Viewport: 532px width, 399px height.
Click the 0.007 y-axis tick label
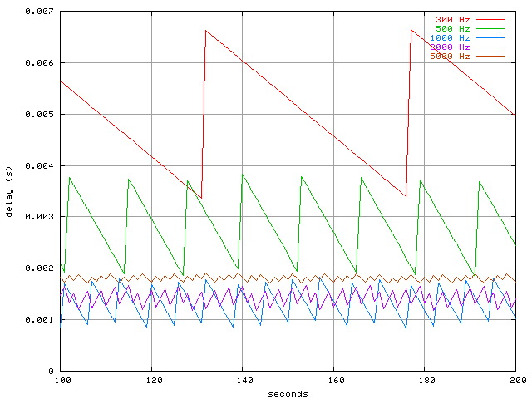[x=39, y=12]
